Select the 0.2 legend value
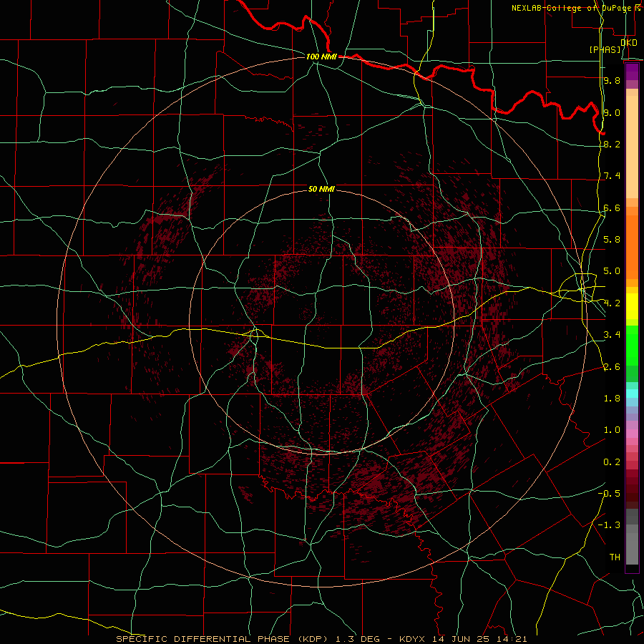The width and height of the screenshot is (644, 644). (612, 462)
